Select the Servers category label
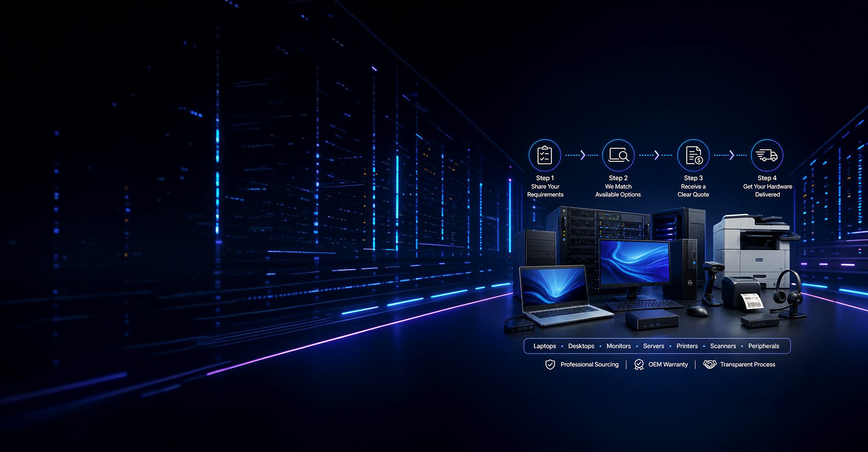The height and width of the screenshot is (452, 868). [x=654, y=346]
